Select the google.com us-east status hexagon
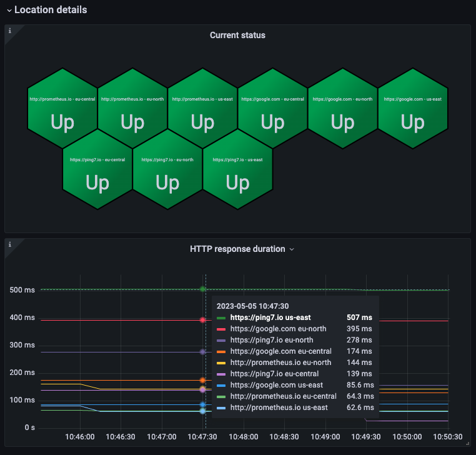476x455 pixels. 412,109
